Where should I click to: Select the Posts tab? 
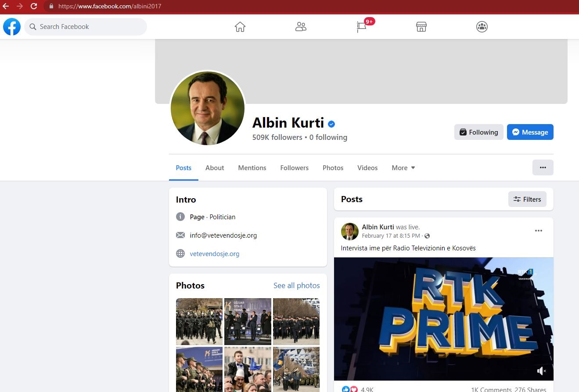click(183, 167)
